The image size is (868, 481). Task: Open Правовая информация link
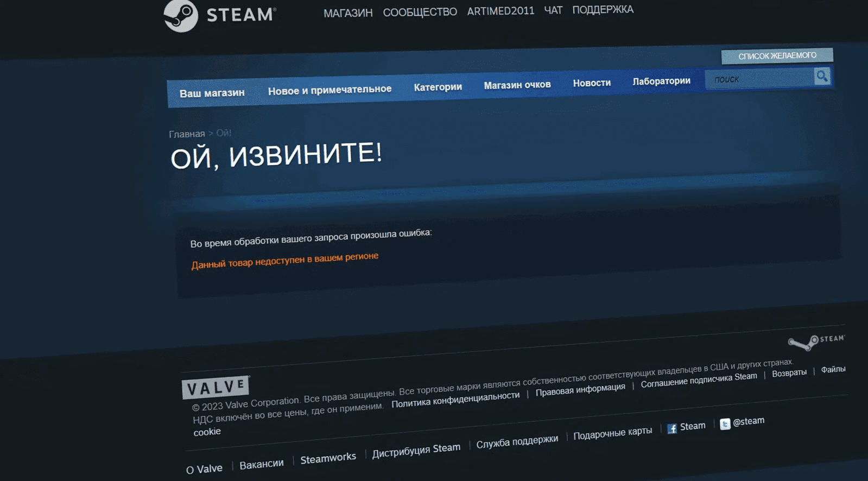(x=580, y=390)
